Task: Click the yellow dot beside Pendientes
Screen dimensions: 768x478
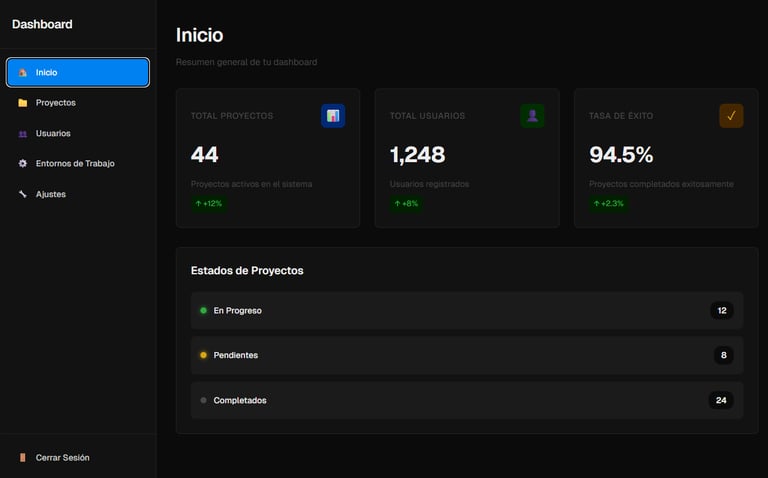Action: (203, 355)
